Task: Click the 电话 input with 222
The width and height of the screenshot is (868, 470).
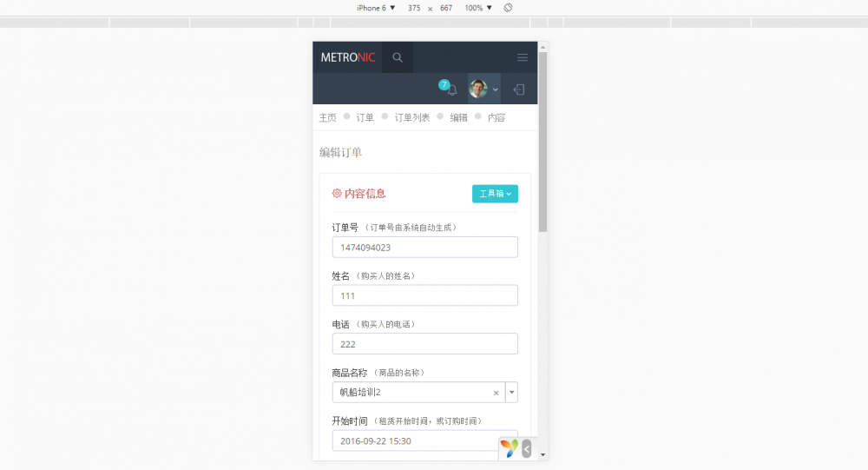Action: 424,344
